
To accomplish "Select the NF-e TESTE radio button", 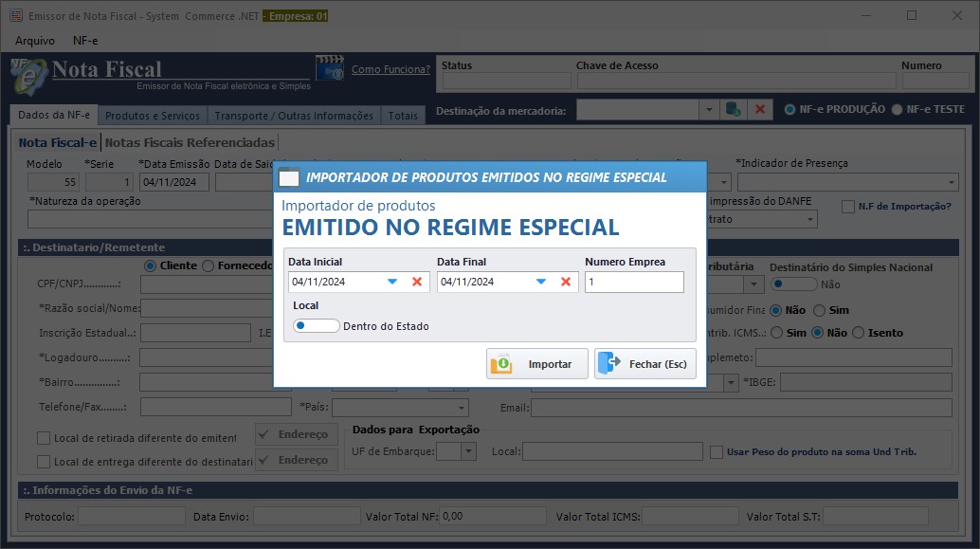I will pos(897,109).
